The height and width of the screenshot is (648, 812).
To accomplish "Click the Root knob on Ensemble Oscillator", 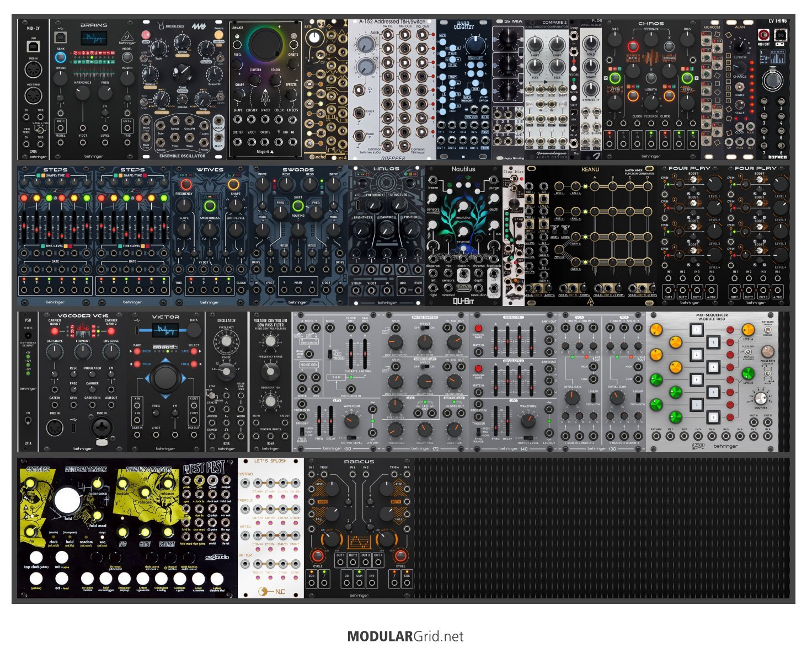I will pos(181,72).
